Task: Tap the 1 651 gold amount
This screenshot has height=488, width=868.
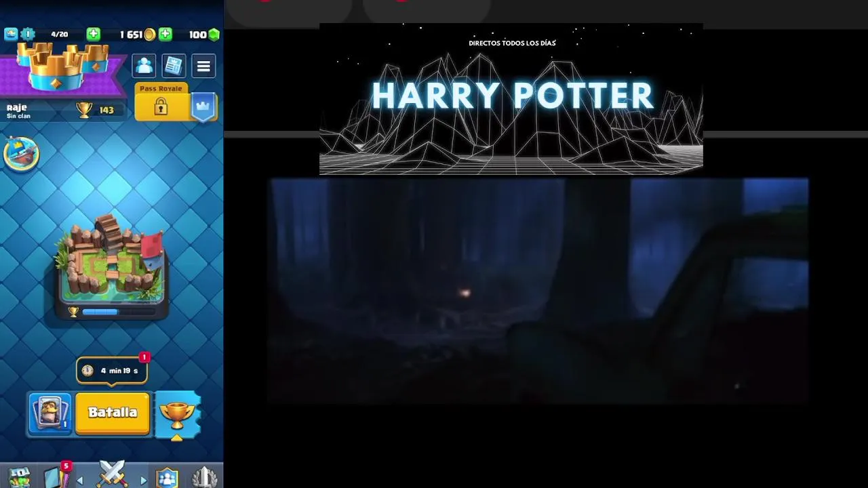Action: coord(131,35)
